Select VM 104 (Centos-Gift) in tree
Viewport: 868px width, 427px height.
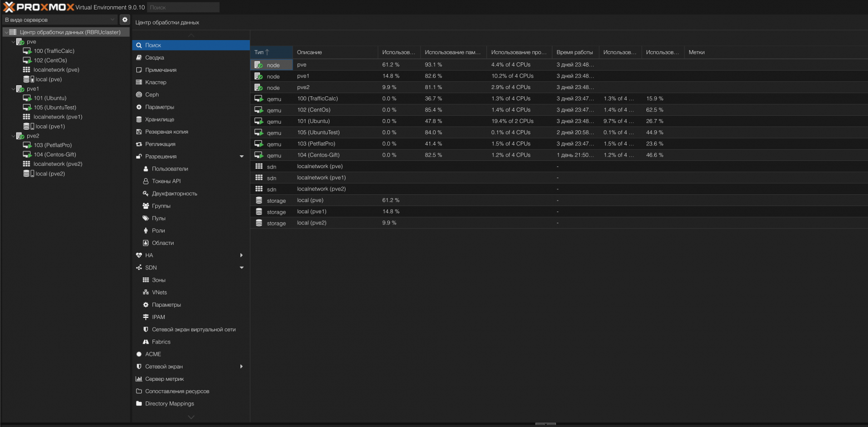(55, 155)
